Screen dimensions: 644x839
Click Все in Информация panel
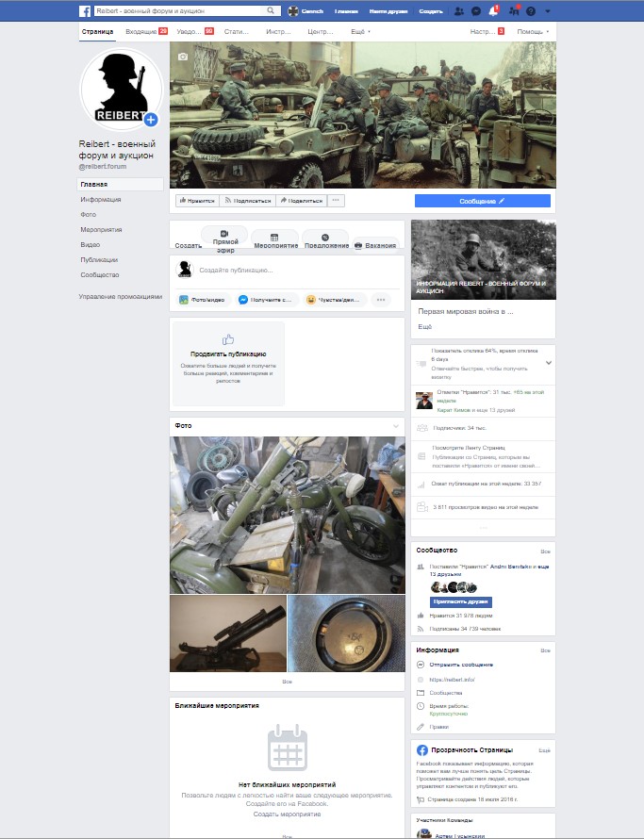pos(545,650)
